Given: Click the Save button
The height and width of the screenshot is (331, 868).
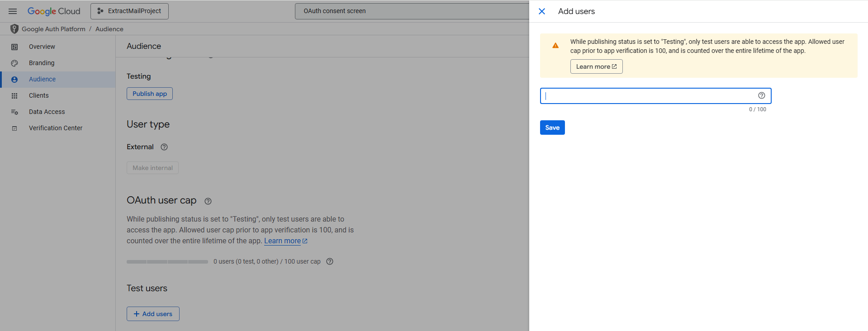Looking at the screenshot, I should [x=552, y=128].
